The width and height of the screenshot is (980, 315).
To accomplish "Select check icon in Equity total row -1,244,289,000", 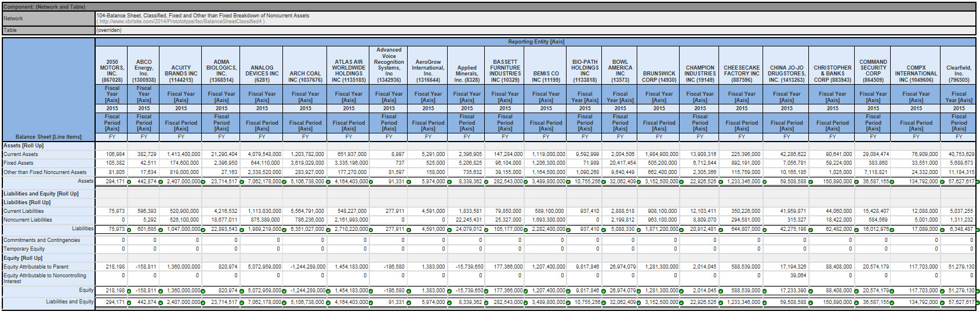I will [x=327, y=291].
